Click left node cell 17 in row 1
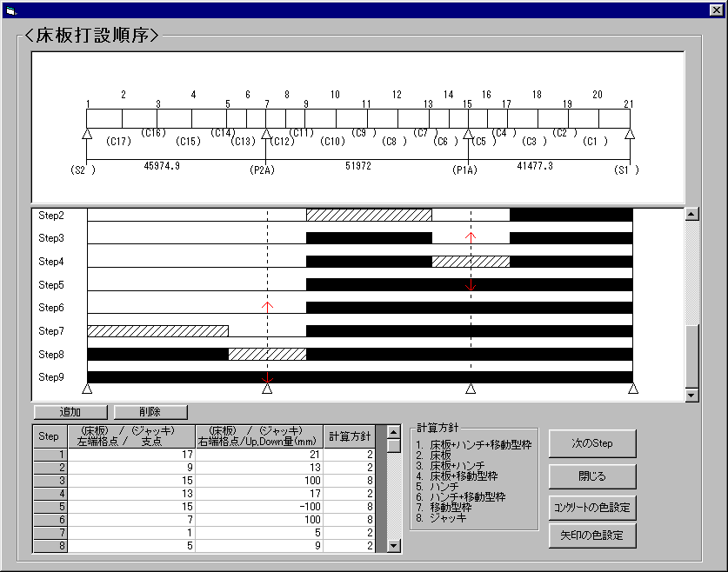Screen dimensions: 728x572 pyautogui.click(x=131, y=454)
